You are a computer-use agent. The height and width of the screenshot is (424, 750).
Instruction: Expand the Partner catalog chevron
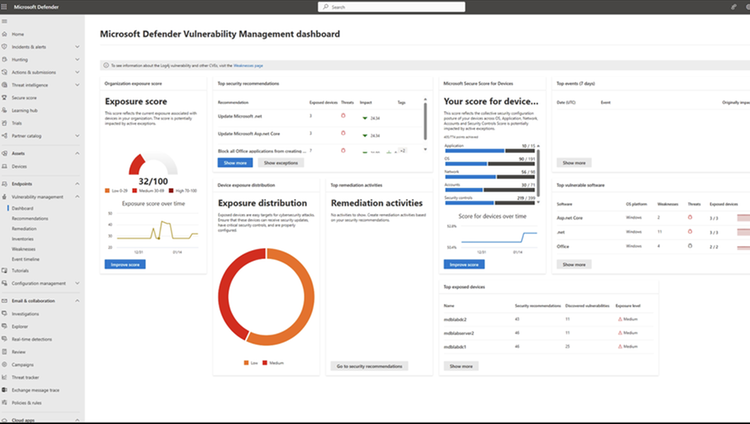tap(77, 136)
